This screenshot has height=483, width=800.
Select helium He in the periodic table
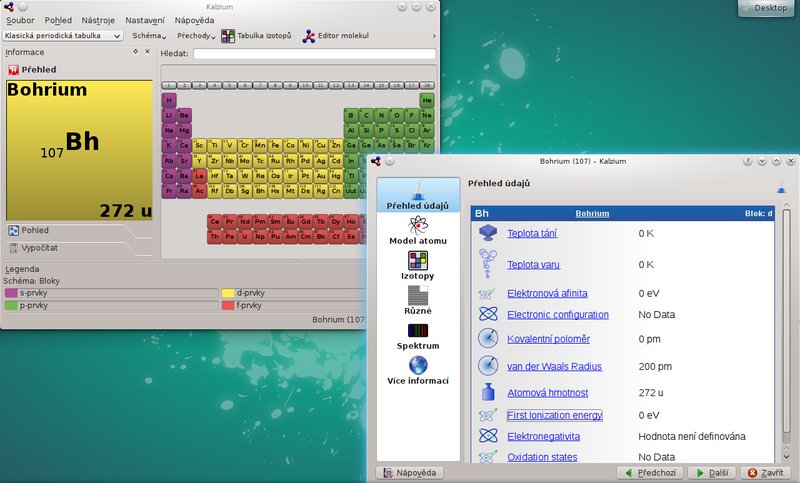(427, 100)
